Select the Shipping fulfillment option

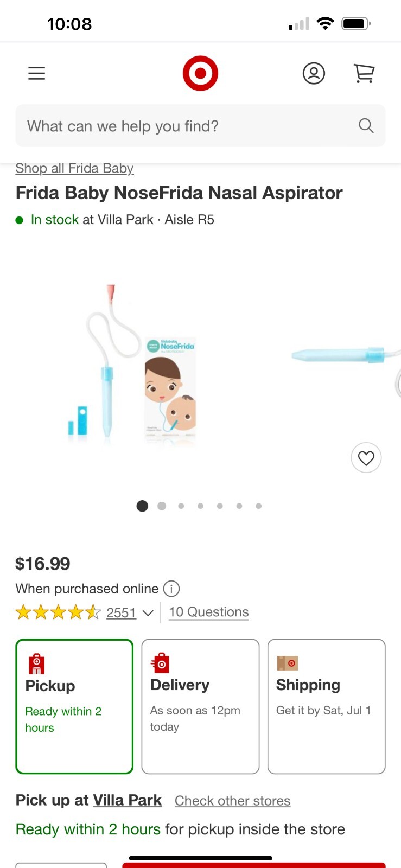[x=326, y=706]
